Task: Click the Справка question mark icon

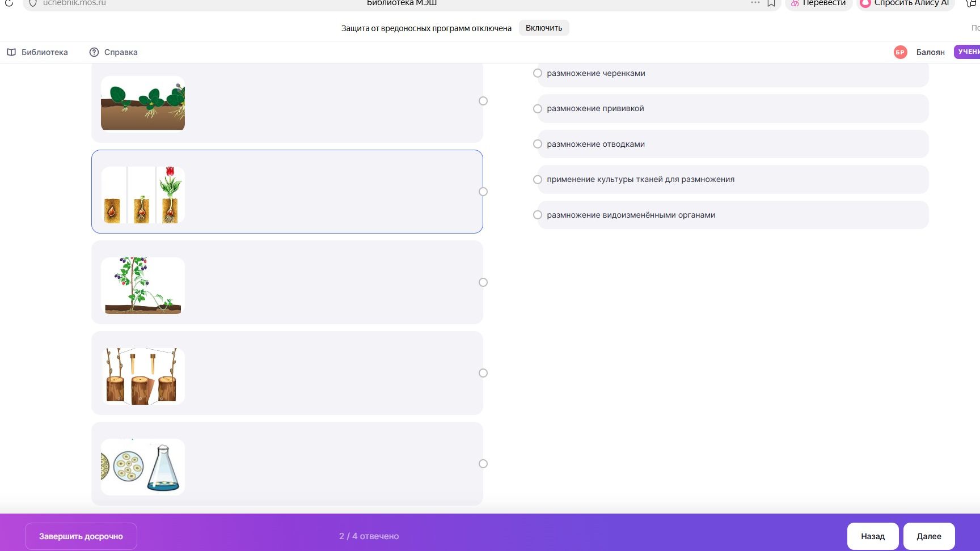Action: pyautogui.click(x=94, y=52)
